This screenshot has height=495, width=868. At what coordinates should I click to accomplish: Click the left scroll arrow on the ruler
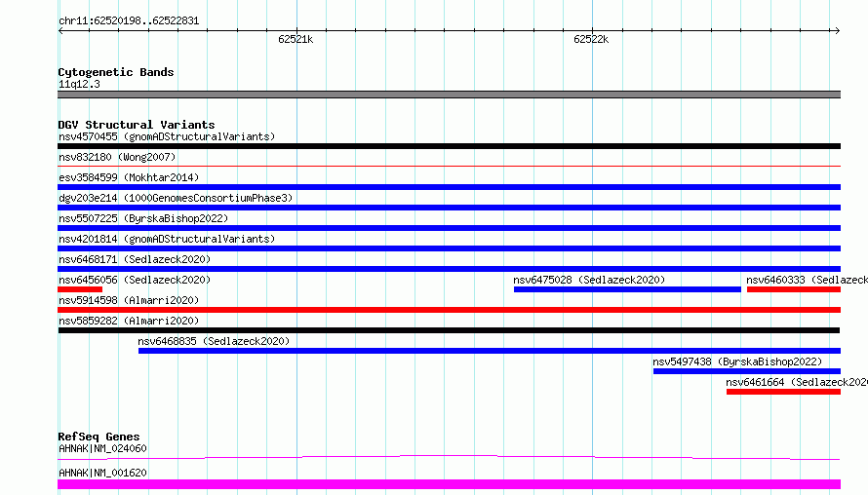point(60,31)
